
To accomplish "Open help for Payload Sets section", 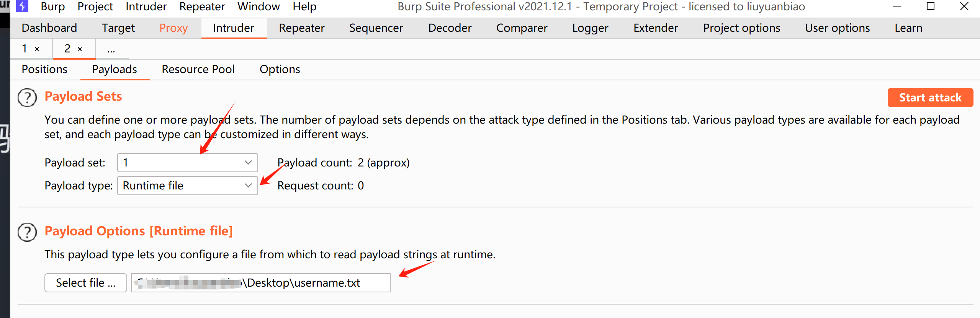I will click(x=27, y=98).
